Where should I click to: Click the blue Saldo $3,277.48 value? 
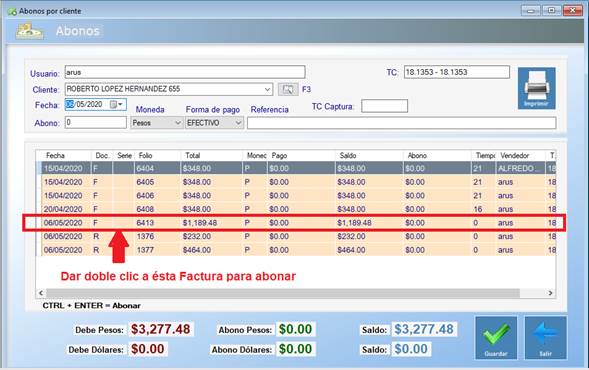pyautogui.click(x=424, y=329)
